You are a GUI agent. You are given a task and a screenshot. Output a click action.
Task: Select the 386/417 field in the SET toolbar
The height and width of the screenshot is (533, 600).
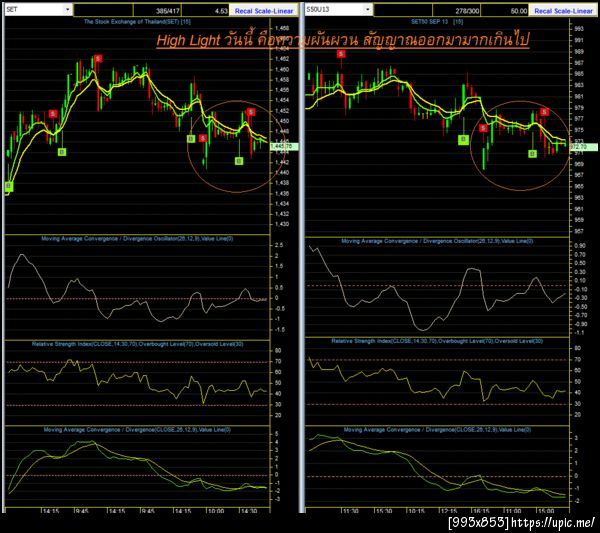click(157, 11)
